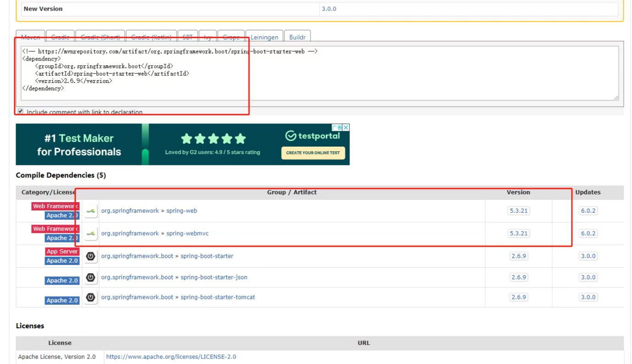Image resolution: width=632 pixels, height=364 pixels.
Task: Click Apache 2.0 badge in spring-boot-starter-json row
Action: pos(62,281)
